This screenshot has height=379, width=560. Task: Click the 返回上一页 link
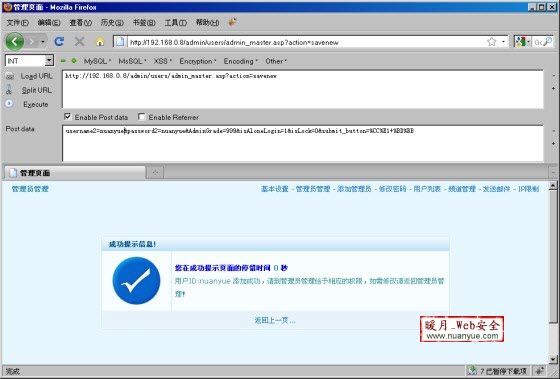pos(275,320)
